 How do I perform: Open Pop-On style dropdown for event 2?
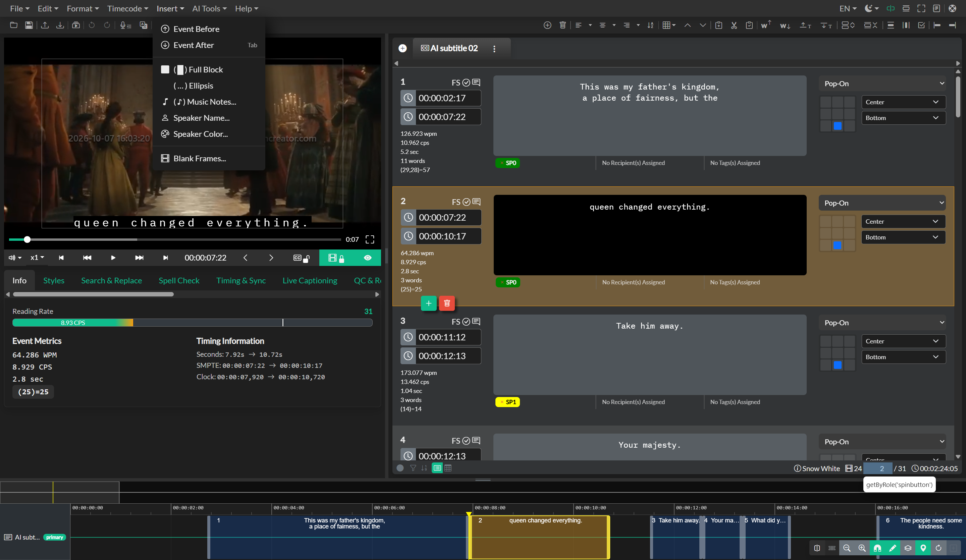882,203
